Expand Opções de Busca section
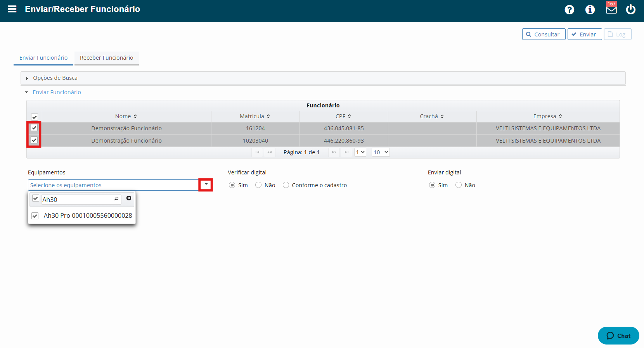The height and width of the screenshot is (348, 644). (323, 78)
